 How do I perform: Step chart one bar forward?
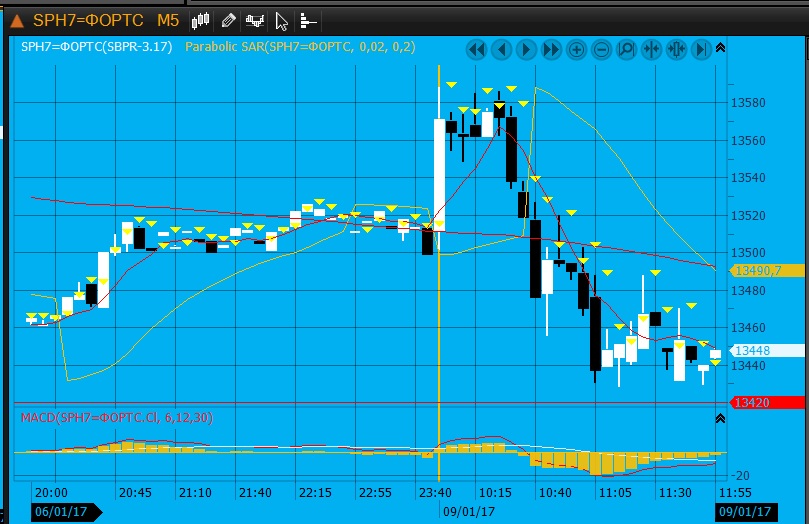(526, 48)
